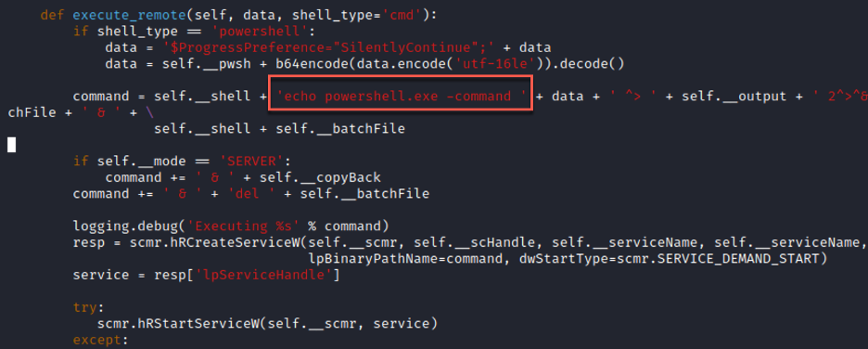Click the 'SERVER' string literal

coord(251,162)
